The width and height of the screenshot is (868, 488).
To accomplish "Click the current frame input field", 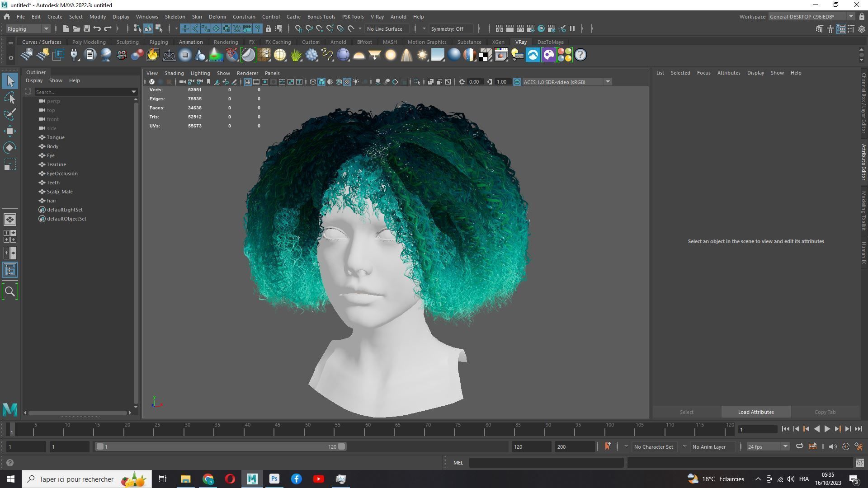I will [757, 429].
